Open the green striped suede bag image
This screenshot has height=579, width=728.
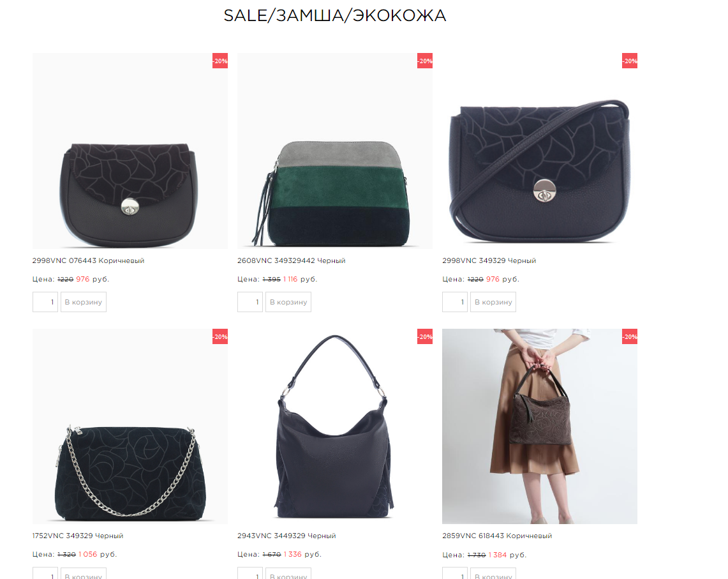click(x=335, y=151)
